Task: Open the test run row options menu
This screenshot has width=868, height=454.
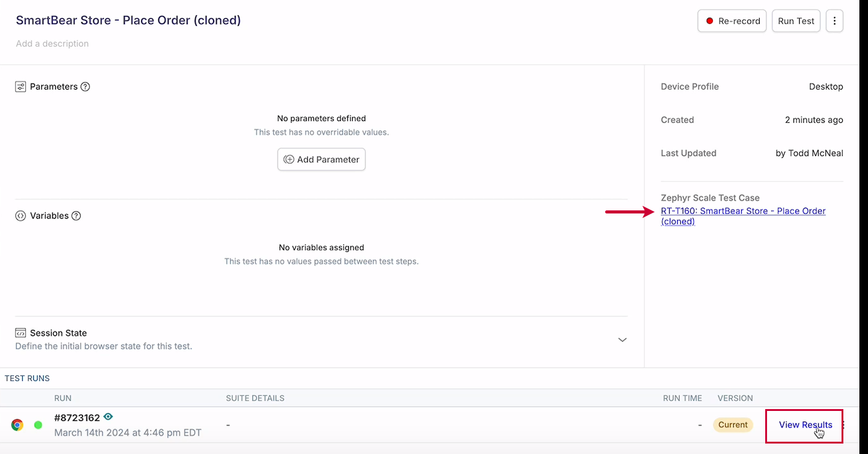Action: click(844, 425)
